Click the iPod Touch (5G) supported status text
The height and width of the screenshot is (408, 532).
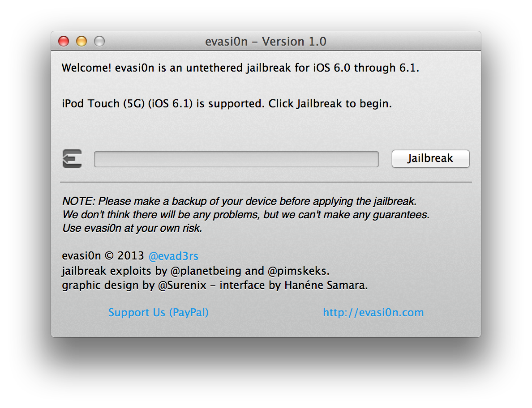(227, 104)
